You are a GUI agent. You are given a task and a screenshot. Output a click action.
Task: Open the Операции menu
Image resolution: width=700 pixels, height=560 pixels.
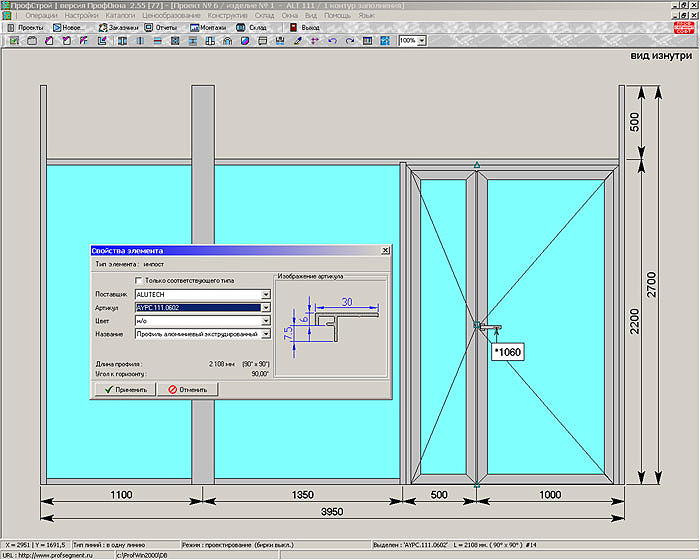(x=40, y=16)
